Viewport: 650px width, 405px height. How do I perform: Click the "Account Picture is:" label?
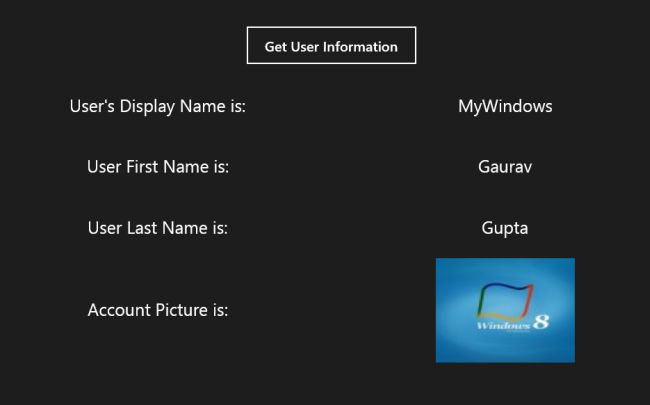(158, 310)
